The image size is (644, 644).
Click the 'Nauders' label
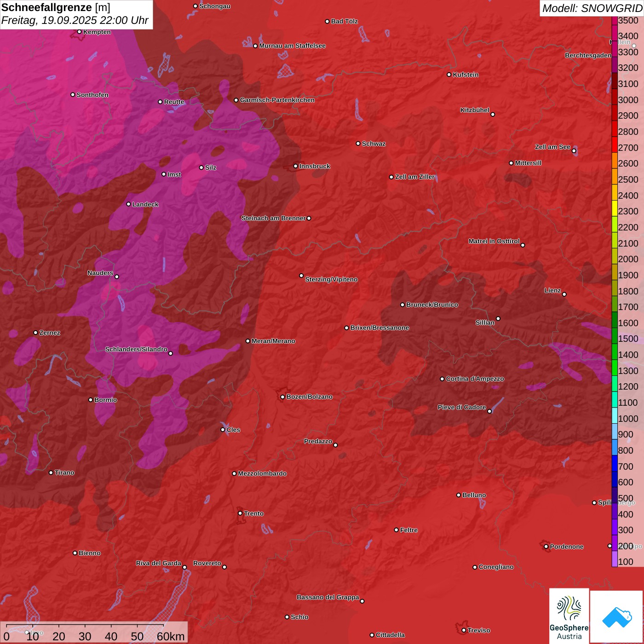[x=100, y=273]
